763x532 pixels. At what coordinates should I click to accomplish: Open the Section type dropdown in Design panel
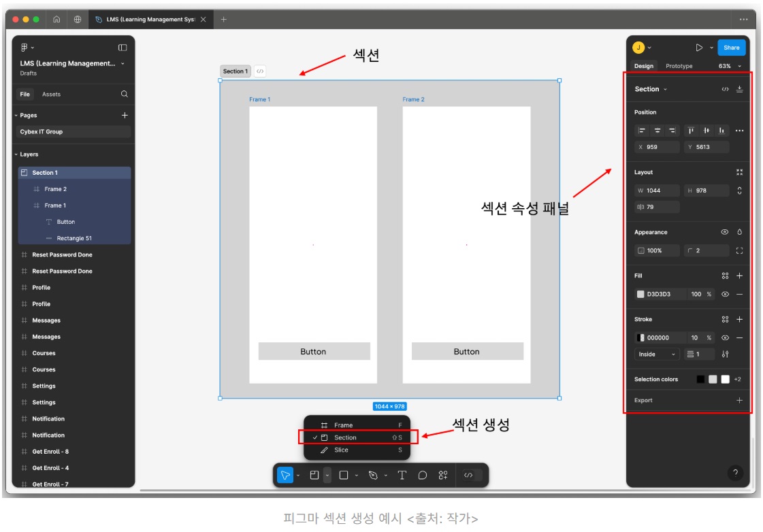pos(651,89)
